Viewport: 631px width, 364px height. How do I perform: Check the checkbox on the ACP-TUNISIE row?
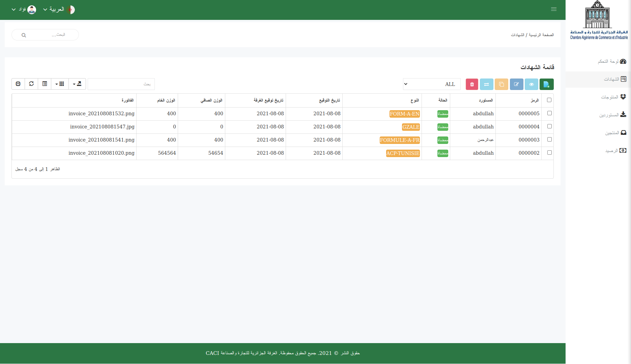pyautogui.click(x=549, y=153)
